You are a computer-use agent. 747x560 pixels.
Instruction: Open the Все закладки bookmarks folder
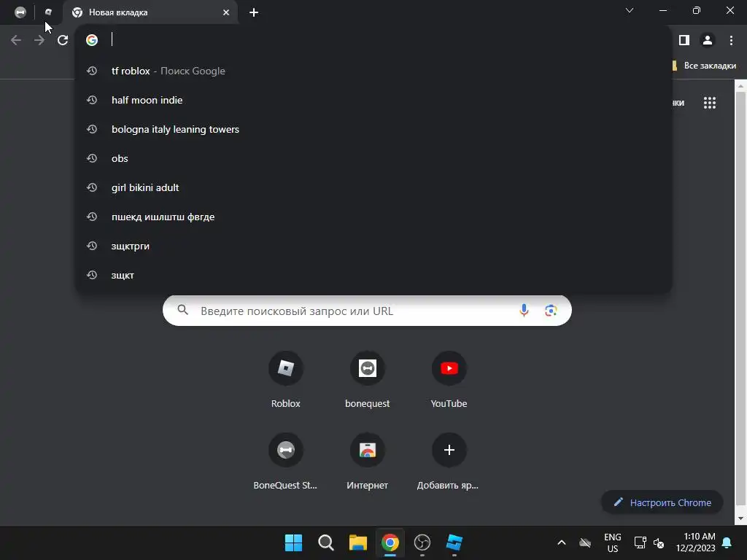704,66
